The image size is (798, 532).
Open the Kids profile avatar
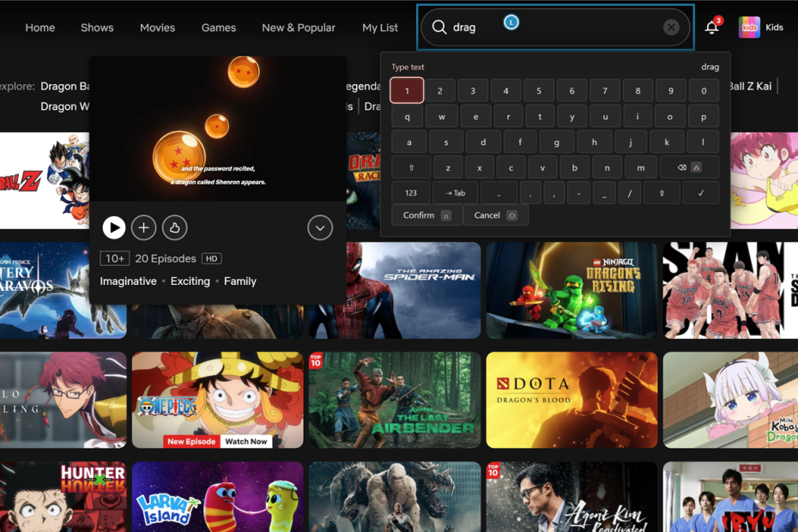coord(749,27)
